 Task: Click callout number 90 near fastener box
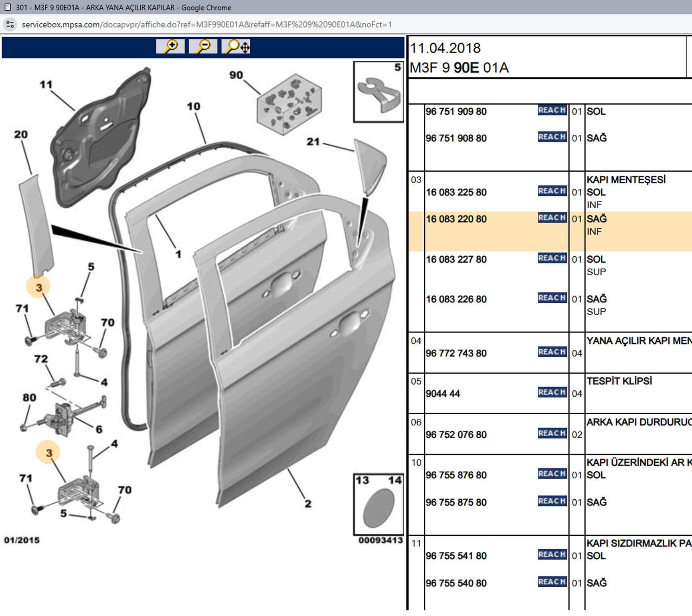[236, 75]
